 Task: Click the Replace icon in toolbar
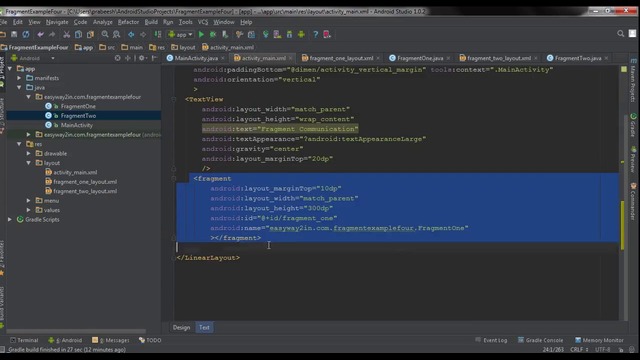(x=117, y=35)
